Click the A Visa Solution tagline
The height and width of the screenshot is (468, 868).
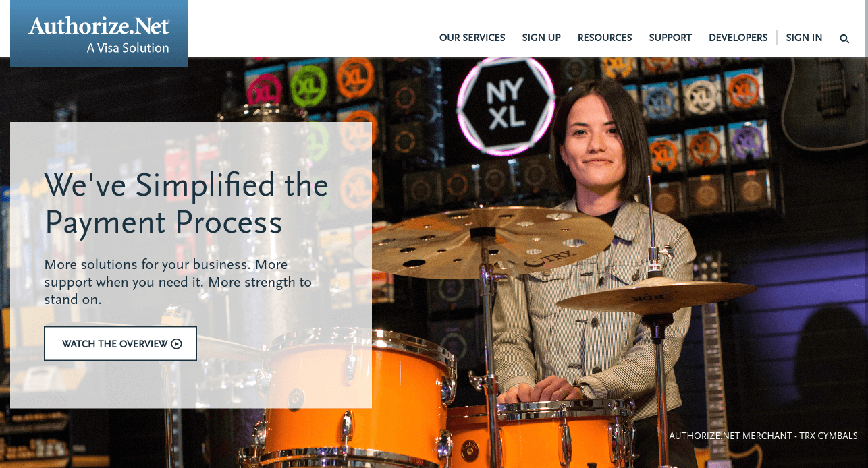(x=128, y=48)
